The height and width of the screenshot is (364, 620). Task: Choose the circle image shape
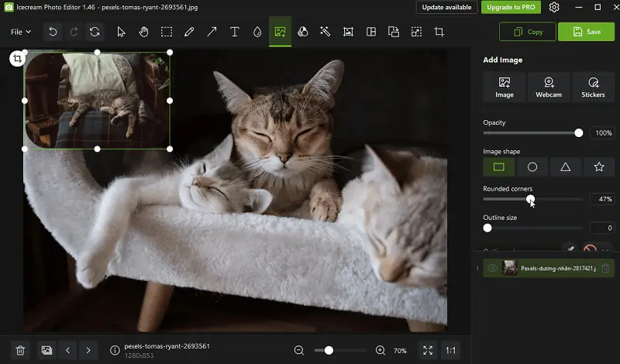[532, 167]
